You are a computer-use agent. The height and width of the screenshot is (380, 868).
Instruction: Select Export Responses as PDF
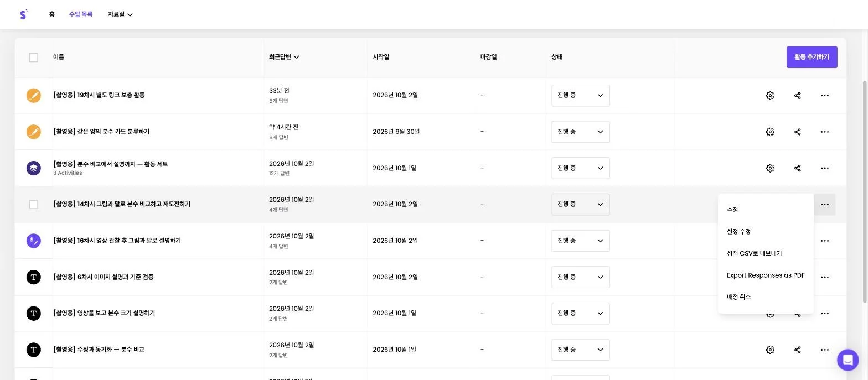[766, 275]
